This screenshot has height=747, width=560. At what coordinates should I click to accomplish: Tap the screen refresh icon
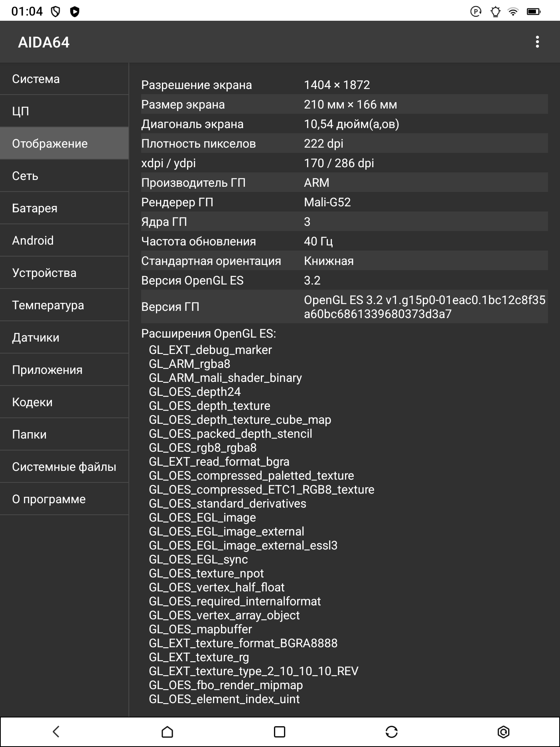[x=392, y=731]
